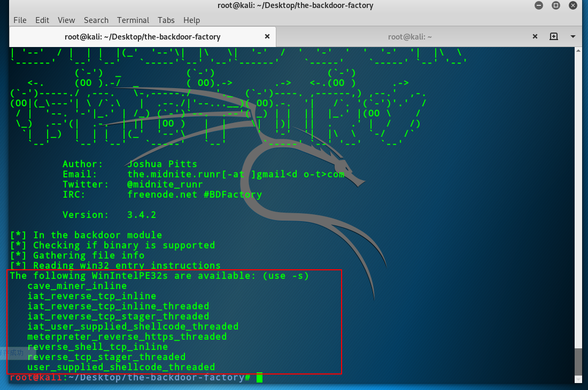Image resolution: width=588 pixels, height=390 pixels.
Task: Open the Terminal menu
Action: coord(133,20)
